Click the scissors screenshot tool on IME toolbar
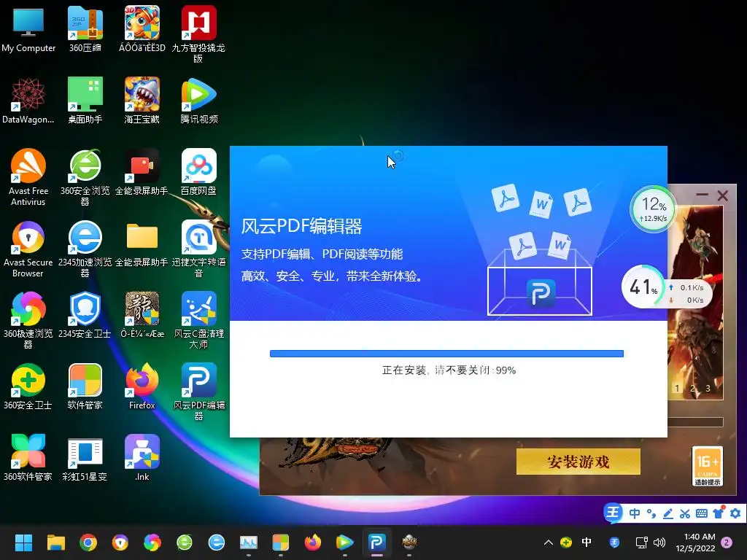The width and height of the screenshot is (747, 560). (x=684, y=513)
